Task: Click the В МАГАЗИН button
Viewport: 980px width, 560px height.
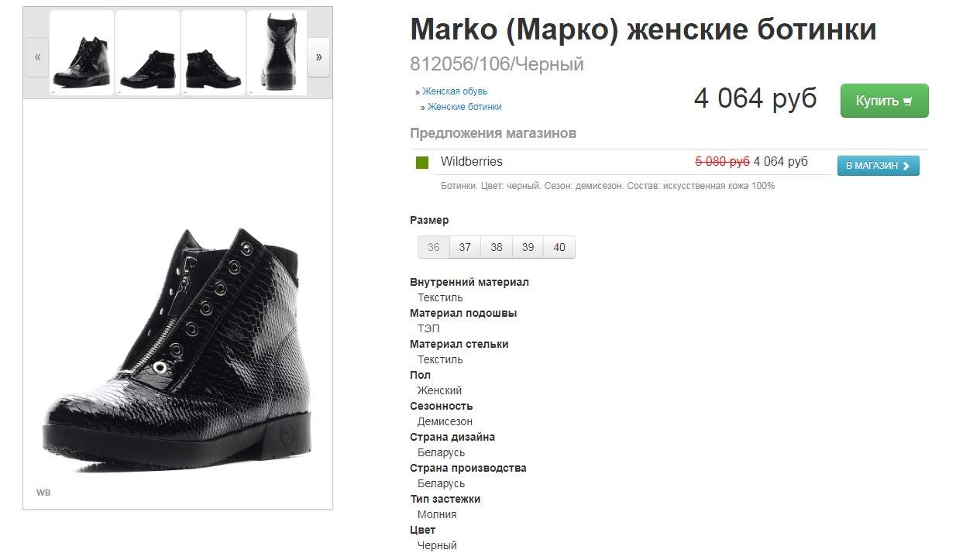Action: (x=878, y=166)
